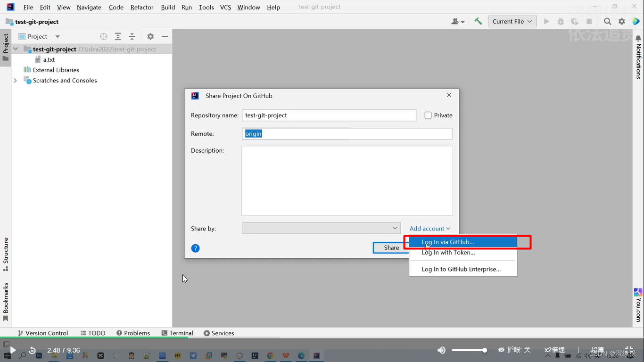Open the Services tool window tab

tap(219, 333)
